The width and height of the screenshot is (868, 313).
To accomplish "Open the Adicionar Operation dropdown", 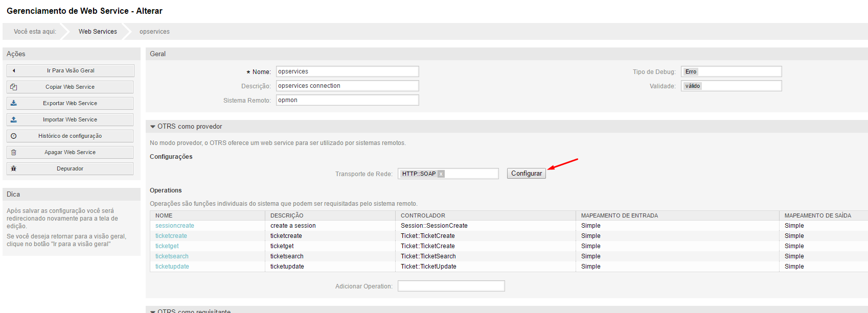I will tap(451, 286).
